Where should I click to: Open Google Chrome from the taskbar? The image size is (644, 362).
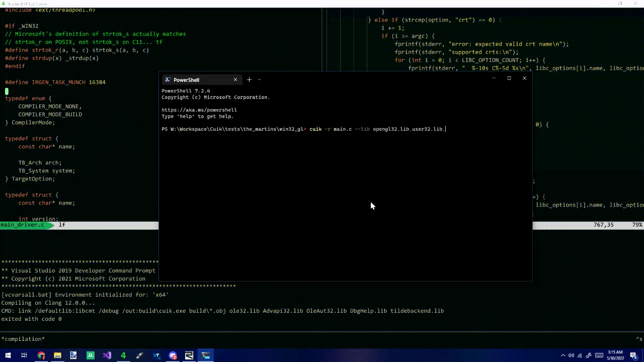coord(41,355)
